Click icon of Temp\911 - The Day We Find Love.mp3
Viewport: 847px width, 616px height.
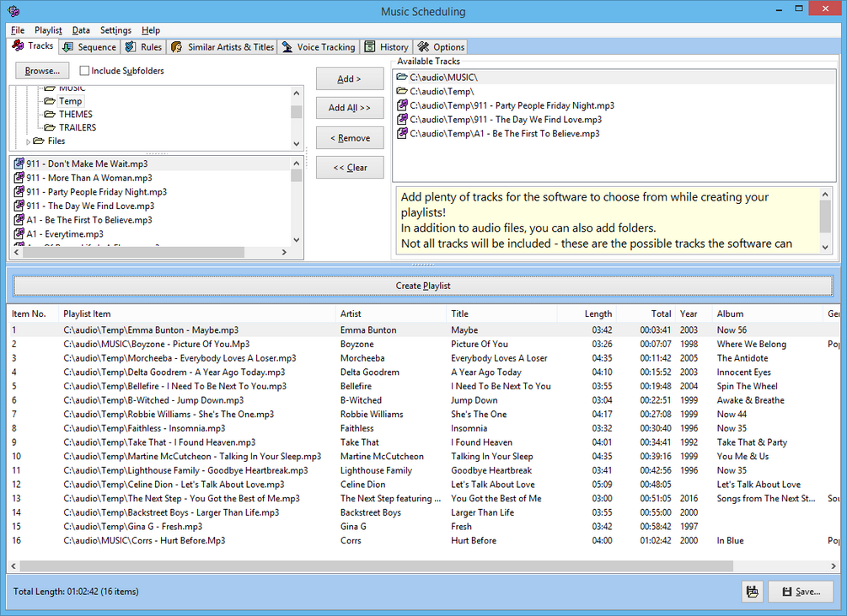click(x=402, y=120)
